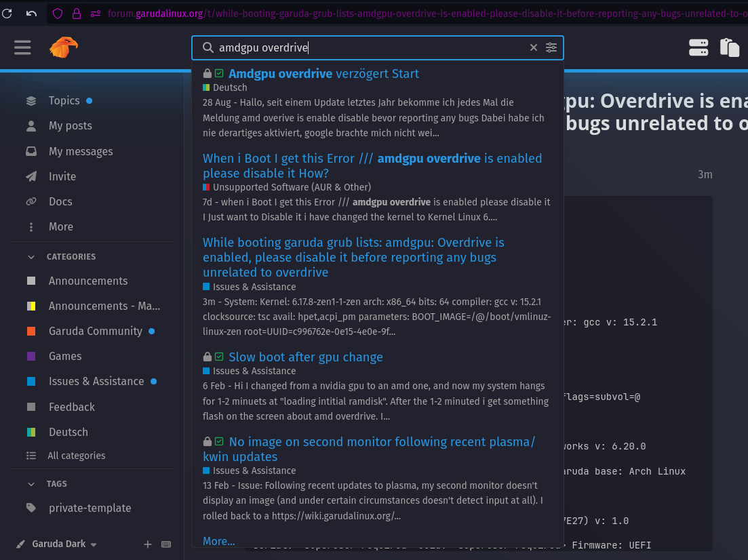The height and width of the screenshot is (560, 748).
Task: Open 'Slow boot after gpu change' result
Action: (x=305, y=357)
